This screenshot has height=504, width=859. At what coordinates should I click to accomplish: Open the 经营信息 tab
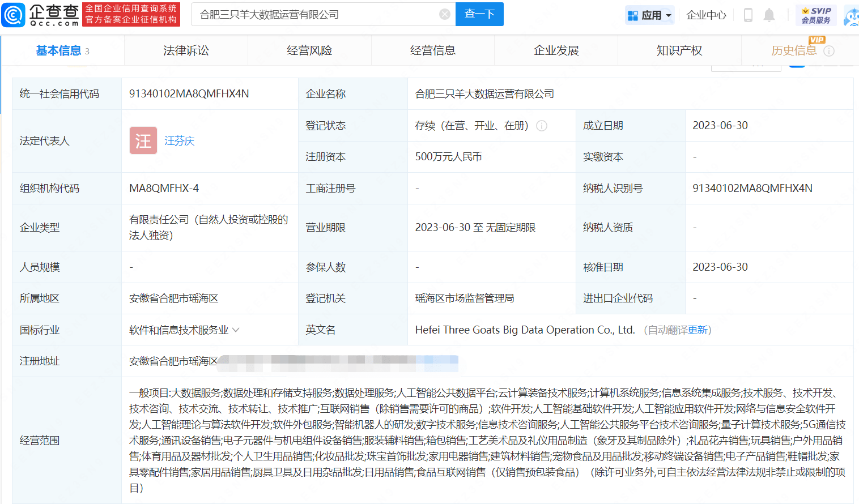point(433,50)
